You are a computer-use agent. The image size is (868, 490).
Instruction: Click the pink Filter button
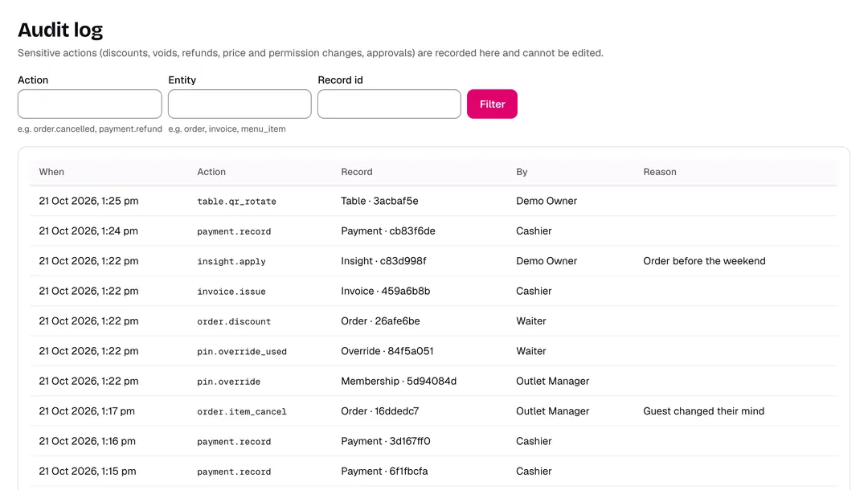pyautogui.click(x=492, y=104)
